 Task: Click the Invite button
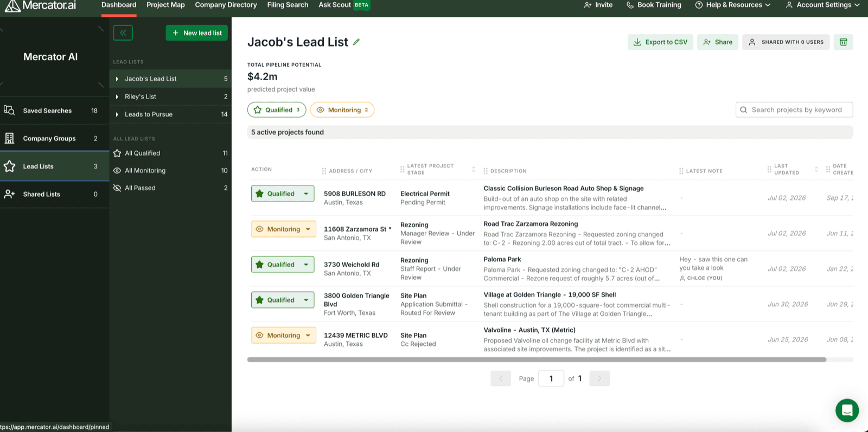tap(598, 5)
